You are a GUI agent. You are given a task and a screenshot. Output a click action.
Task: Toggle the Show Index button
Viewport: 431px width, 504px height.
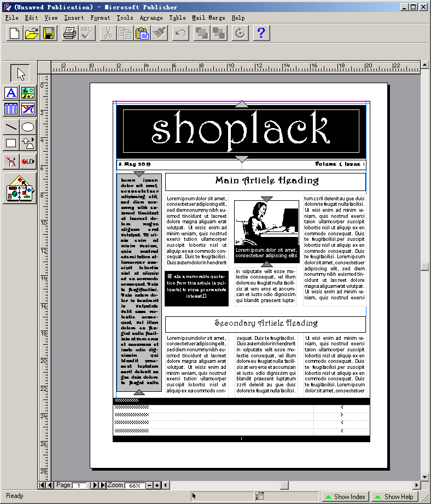coord(345,496)
